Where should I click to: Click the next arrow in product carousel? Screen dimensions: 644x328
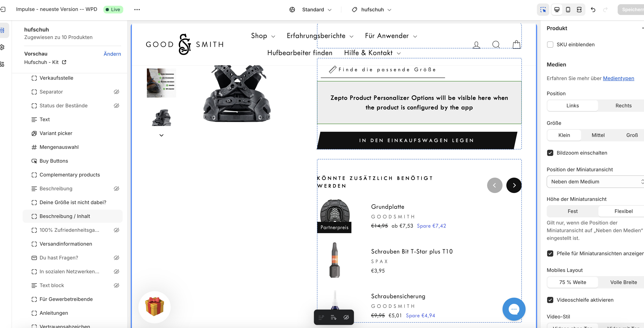coord(514,185)
